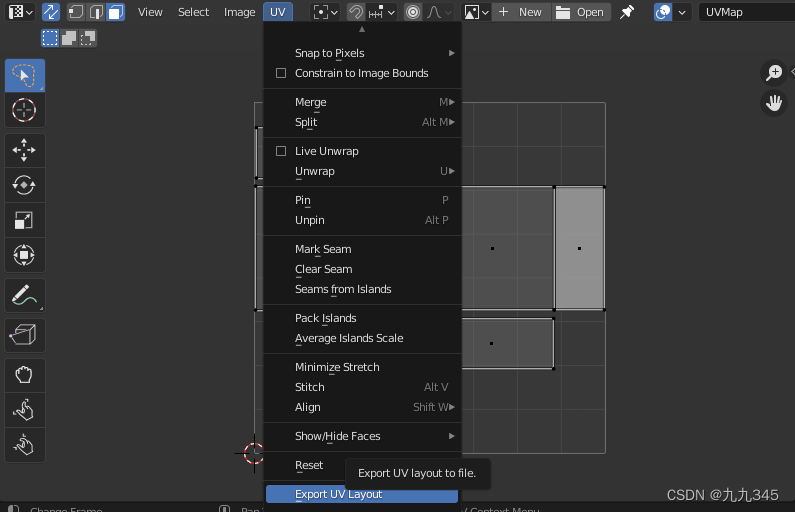Click Export UV Layout entry
The width and height of the screenshot is (795, 512).
(x=362, y=494)
